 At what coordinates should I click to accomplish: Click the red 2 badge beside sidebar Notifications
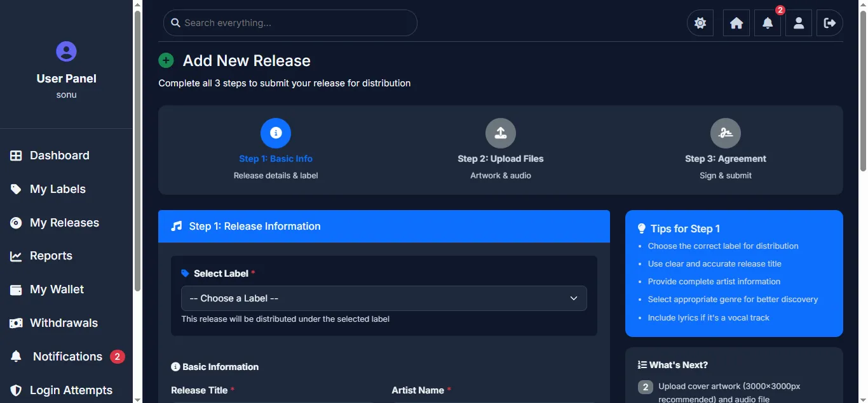coord(117,357)
